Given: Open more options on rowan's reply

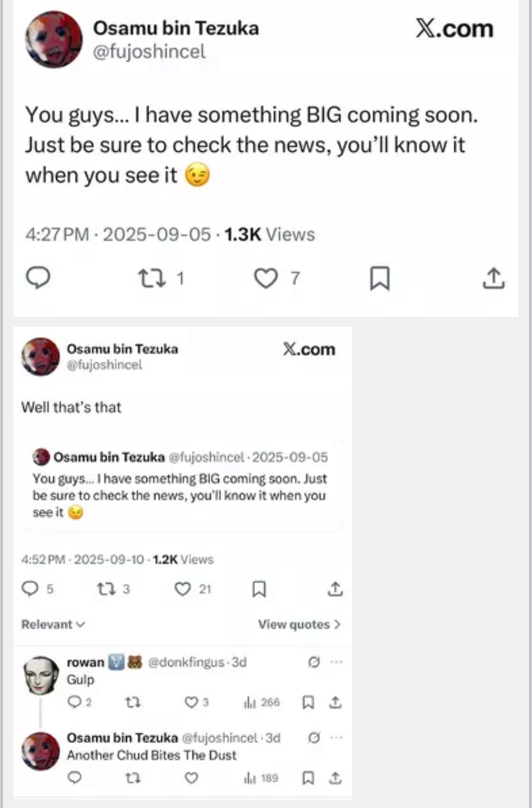Looking at the screenshot, I should tap(336, 662).
